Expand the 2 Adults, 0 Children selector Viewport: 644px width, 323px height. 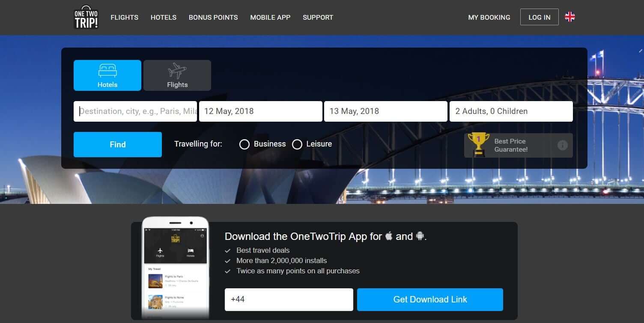511,111
